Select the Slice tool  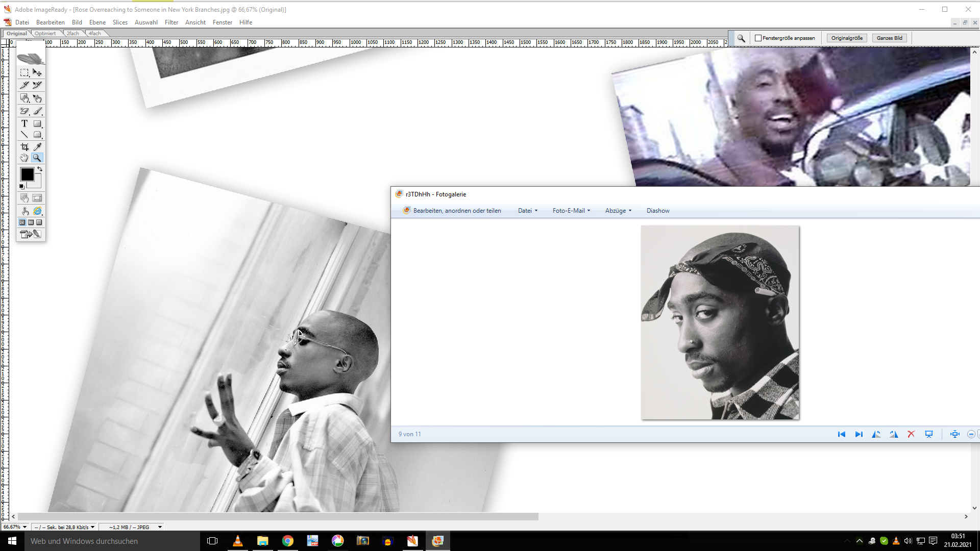point(24,85)
